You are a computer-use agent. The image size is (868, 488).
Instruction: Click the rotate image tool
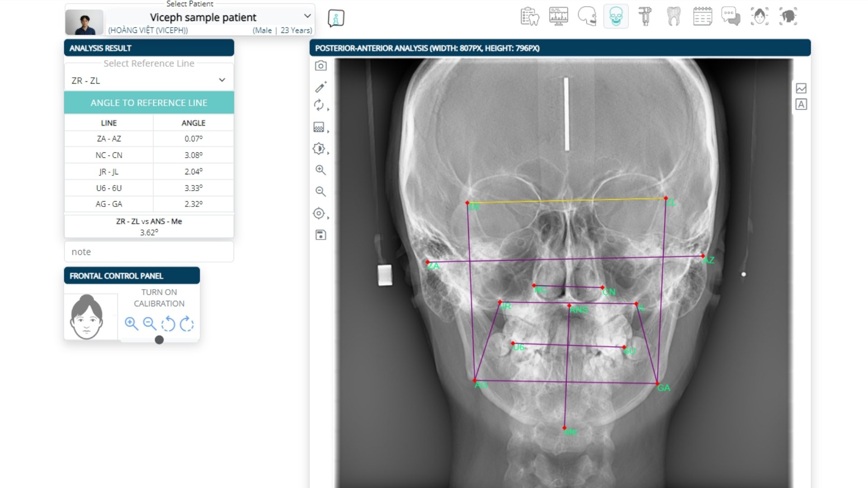(319, 105)
